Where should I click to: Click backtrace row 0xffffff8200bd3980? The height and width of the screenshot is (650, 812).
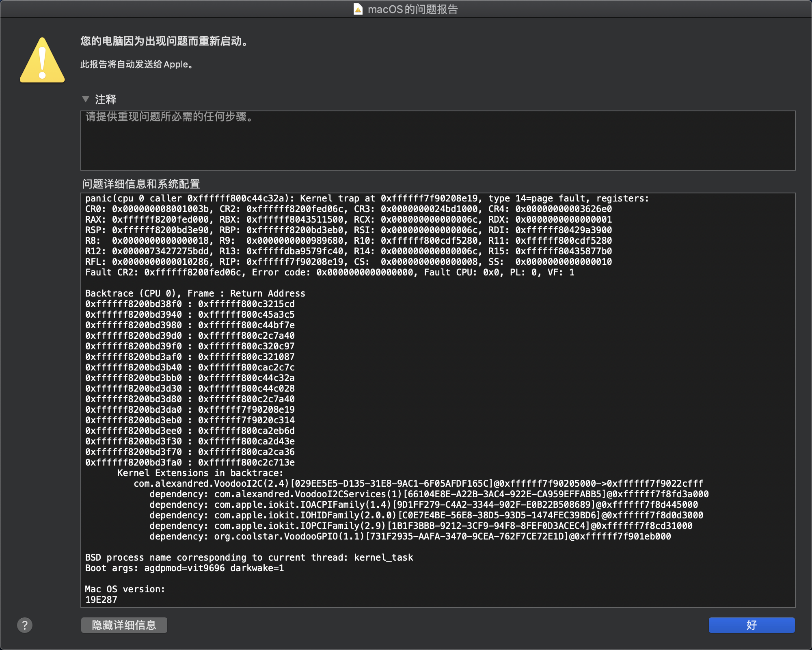tap(190, 325)
